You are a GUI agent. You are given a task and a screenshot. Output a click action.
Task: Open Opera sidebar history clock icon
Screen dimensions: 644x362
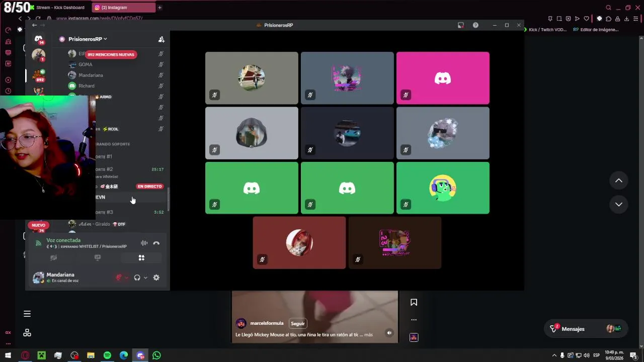(x=8, y=91)
